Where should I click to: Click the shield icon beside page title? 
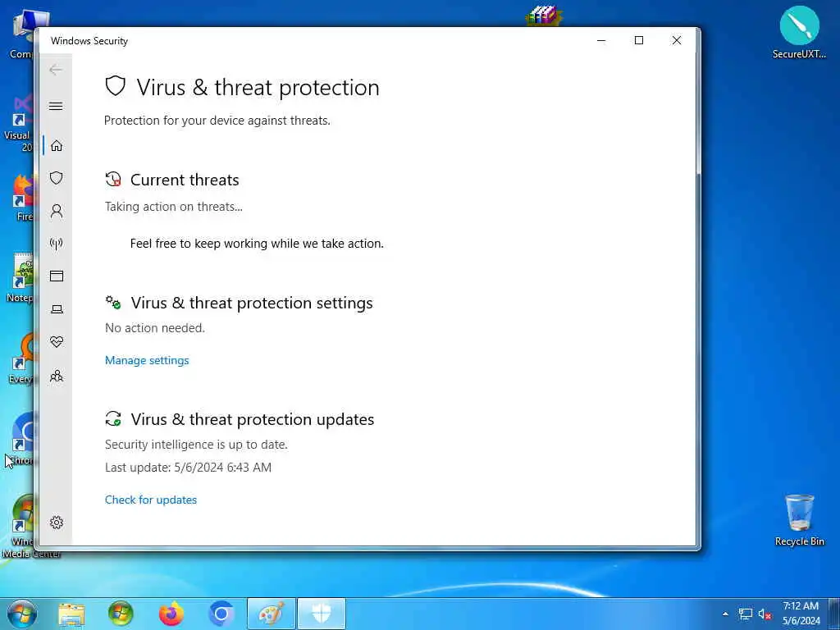pos(115,85)
